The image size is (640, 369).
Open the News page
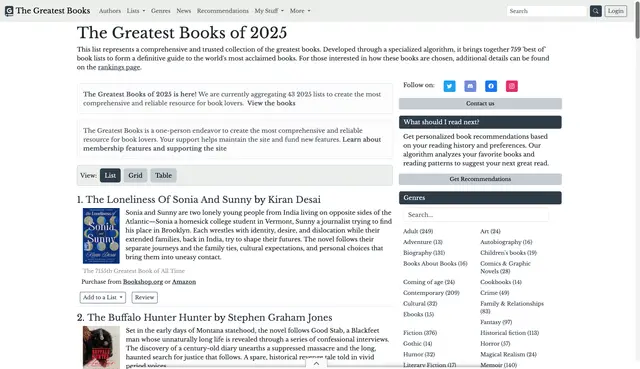click(x=184, y=11)
